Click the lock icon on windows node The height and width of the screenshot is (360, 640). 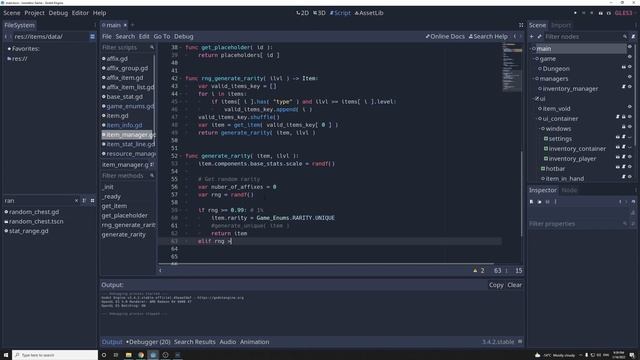(x=624, y=127)
